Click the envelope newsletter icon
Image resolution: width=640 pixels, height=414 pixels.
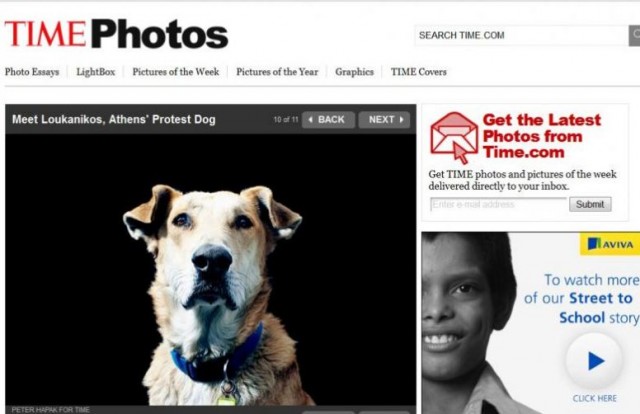click(454, 137)
